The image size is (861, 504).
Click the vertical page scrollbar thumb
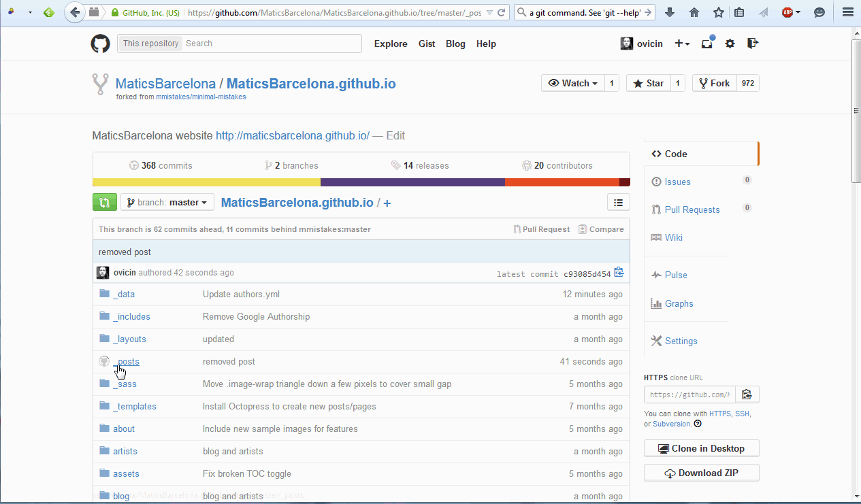[856, 111]
